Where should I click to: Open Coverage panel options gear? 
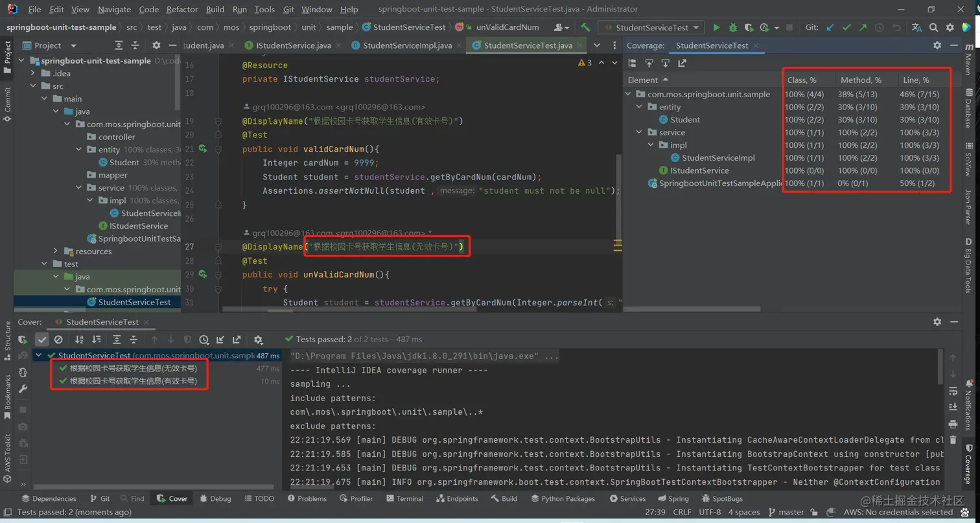[937, 45]
